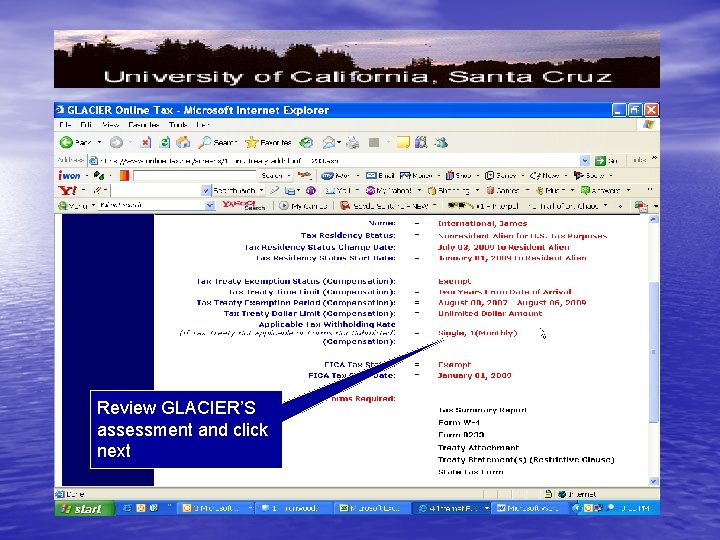Open Money on the iWon toolbar
Viewport: 720px width, 540px height.
click(416, 175)
